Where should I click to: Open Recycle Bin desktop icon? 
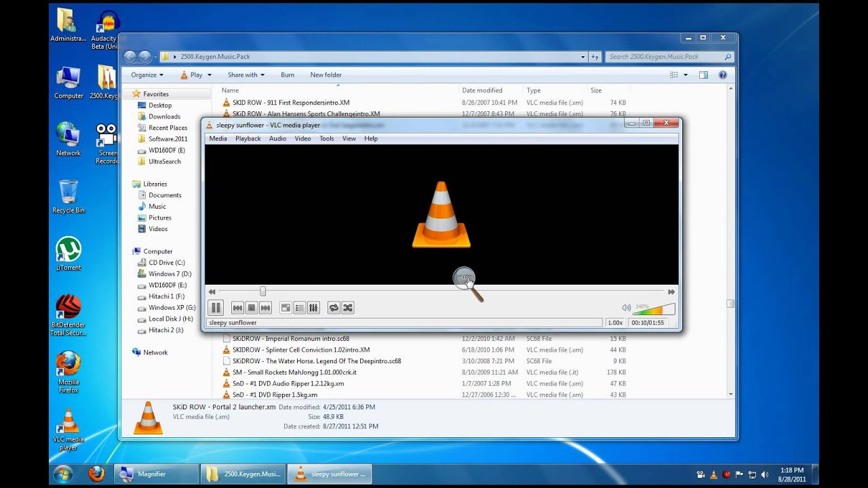(x=68, y=197)
